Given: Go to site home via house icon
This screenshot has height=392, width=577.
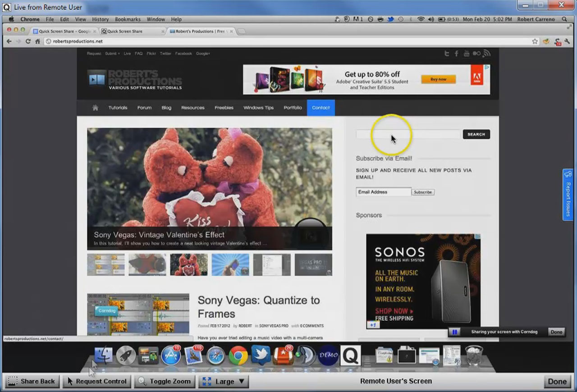Looking at the screenshot, I should [95, 108].
